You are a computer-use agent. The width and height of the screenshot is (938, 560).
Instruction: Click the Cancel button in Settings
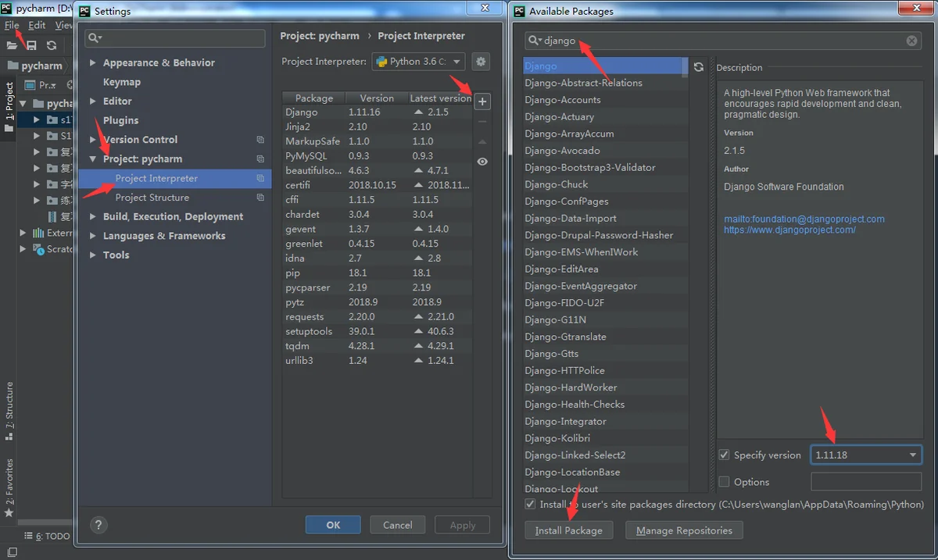pyautogui.click(x=397, y=525)
